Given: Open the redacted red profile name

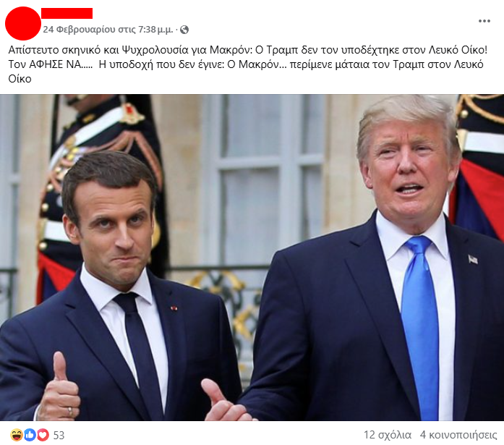Looking at the screenshot, I should [67, 14].
